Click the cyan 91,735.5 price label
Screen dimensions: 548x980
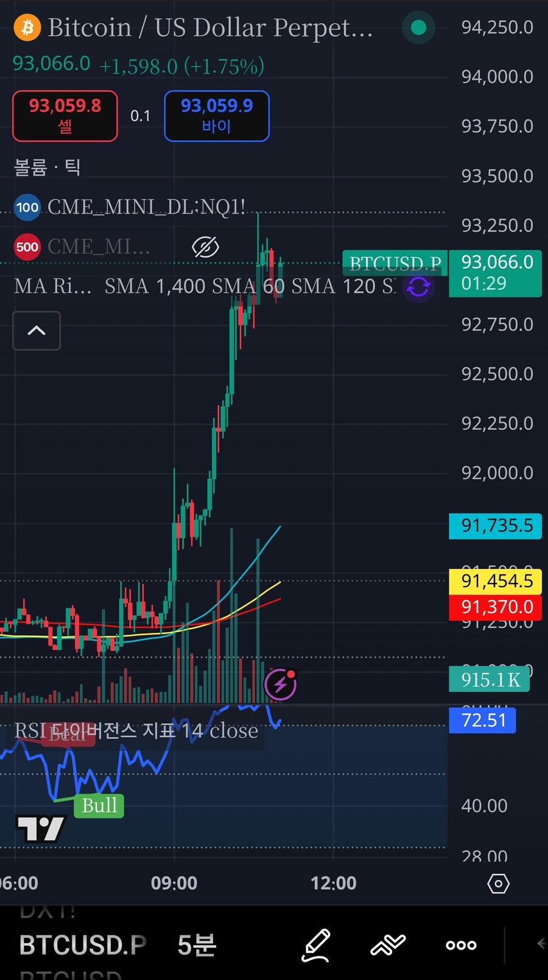point(496,526)
